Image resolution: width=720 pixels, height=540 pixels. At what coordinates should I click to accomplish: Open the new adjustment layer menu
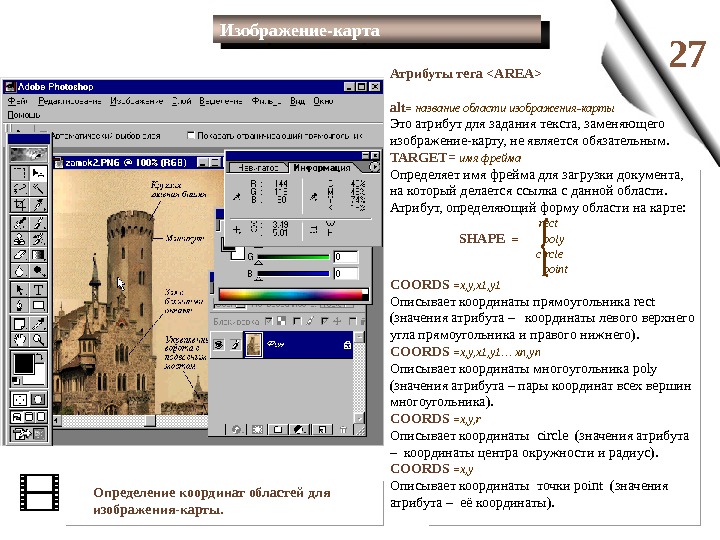click(x=300, y=429)
